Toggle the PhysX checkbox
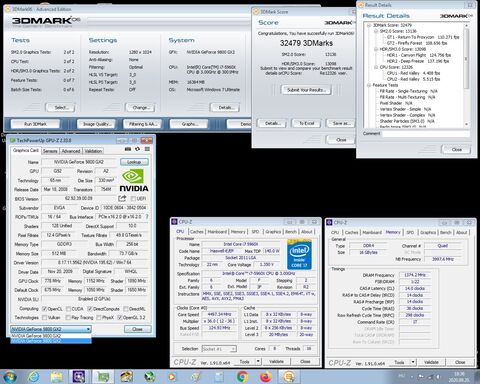 [x=99, y=317]
